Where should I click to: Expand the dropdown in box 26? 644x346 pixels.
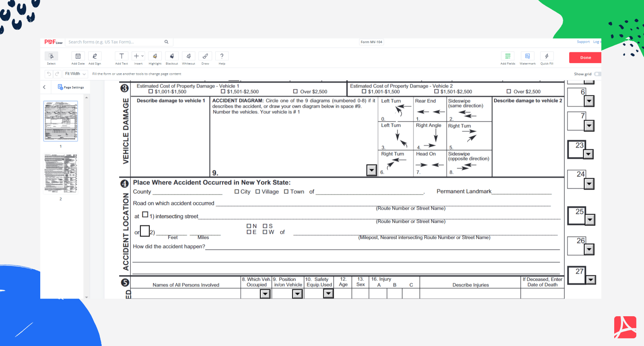589,249
